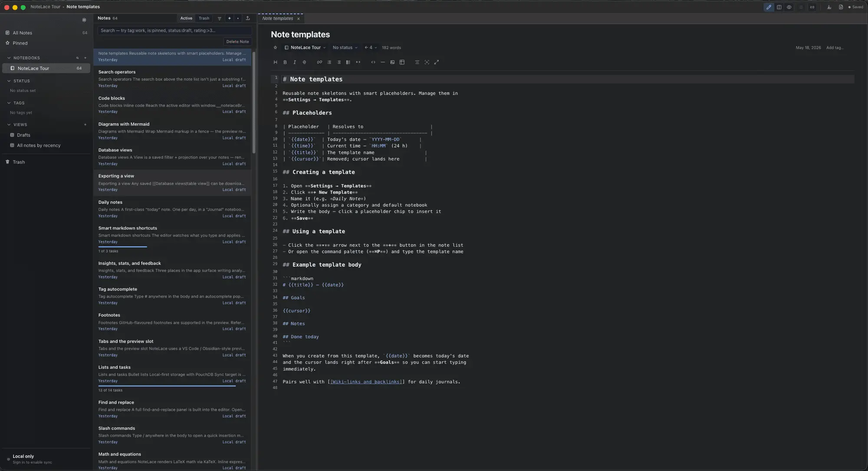The height and width of the screenshot is (471, 868).
Task: Click Sign in to enable sync
Action: pyautogui.click(x=32, y=463)
